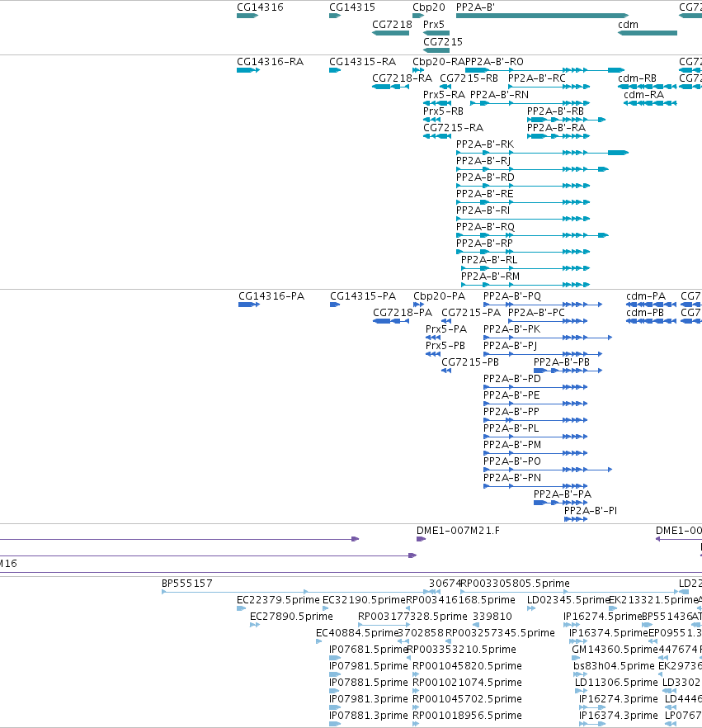The width and height of the screenshot is (702, 728).
Task: Open the BP555157 cDNA label
Action: pos(187,584)
